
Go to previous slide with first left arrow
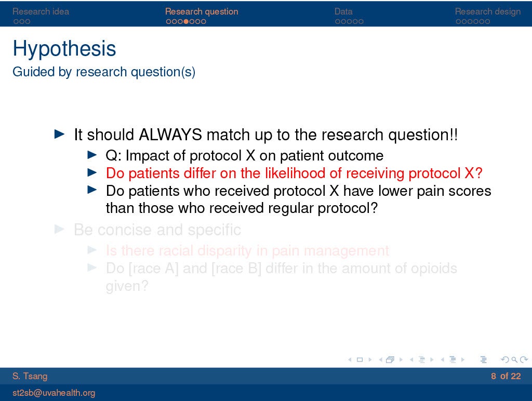click(x=349, y=359)
